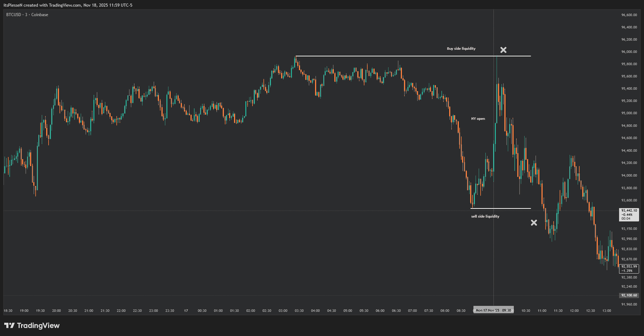
Task: Select the 'Buy side liquidity' text label
Action: tap(461, 49)
